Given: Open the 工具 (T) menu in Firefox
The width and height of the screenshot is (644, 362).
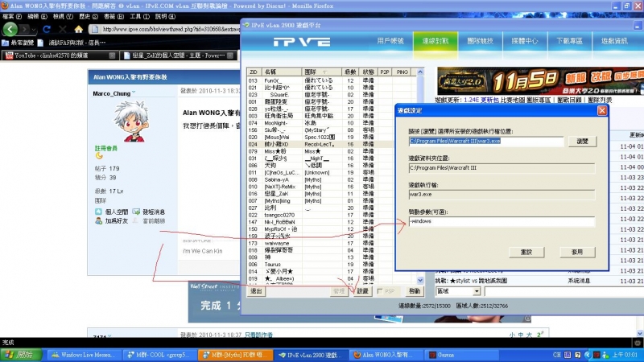Looking at the screenshot, I should (139, 16).
